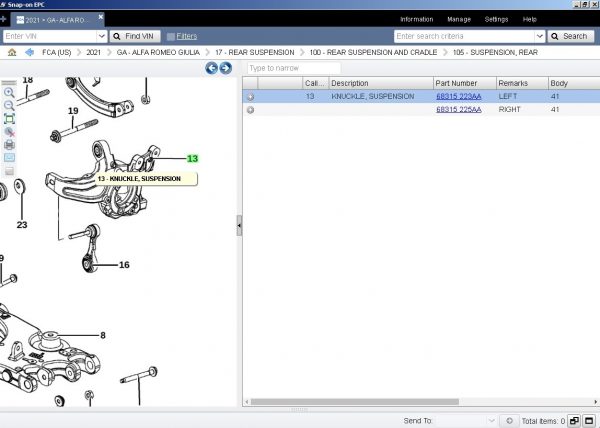Sort by the Remarks column header
The height and width of the screenshot is (428, 600).
(x=522, y=83)
